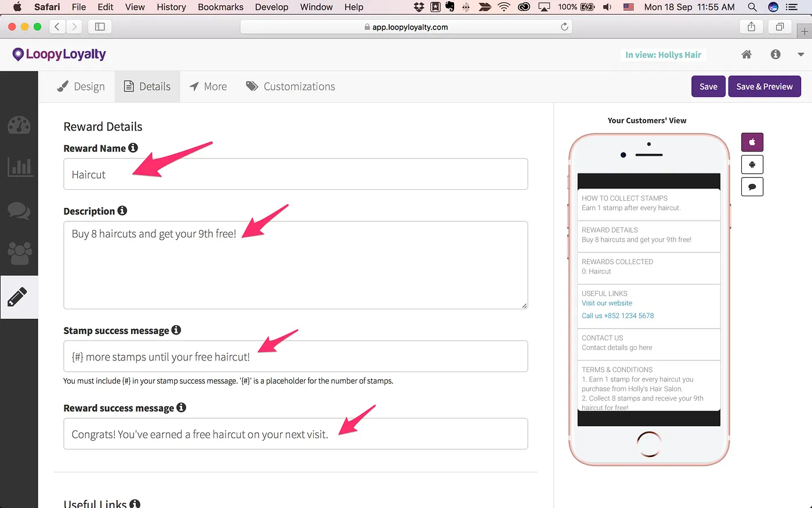Toggle the Safari sidebar button
Screen dimensions: 812x508
coord(100,27)
